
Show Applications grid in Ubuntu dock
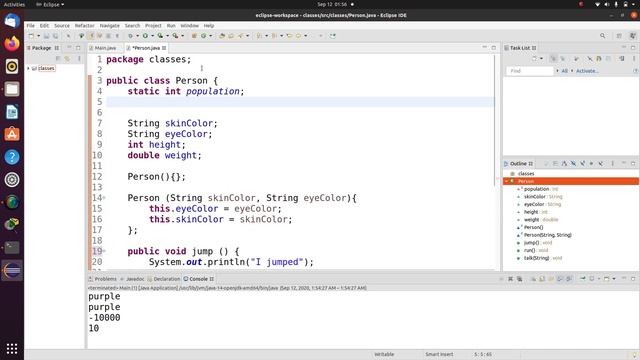(12, 348)
